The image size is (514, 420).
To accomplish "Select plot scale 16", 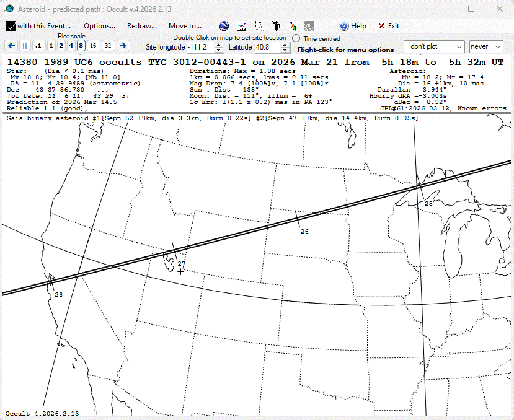I will click(x=93, y=46).
